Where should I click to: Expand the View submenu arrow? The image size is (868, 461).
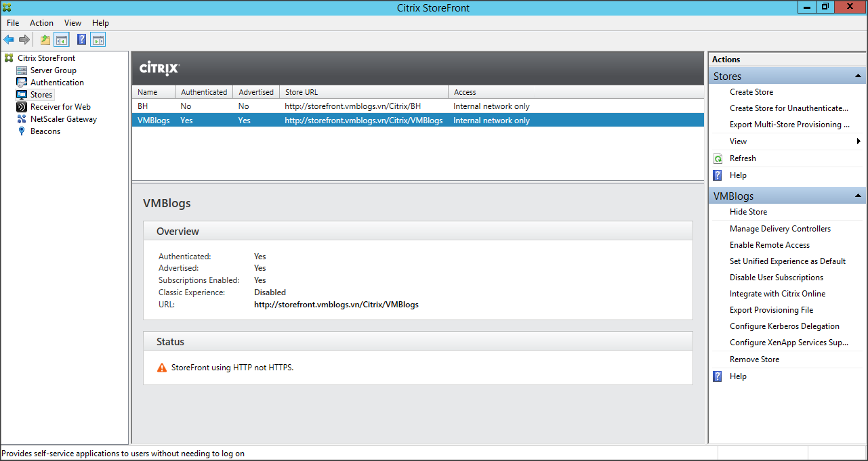tap(859, 141)
